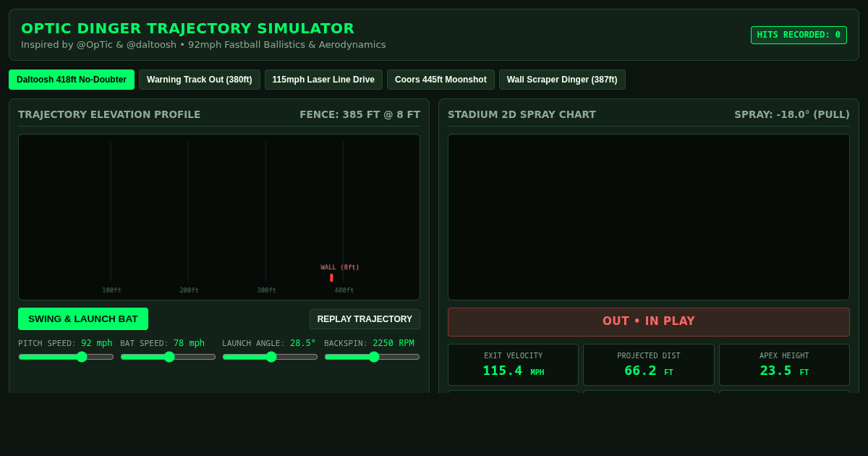Change the Launch Angle slider
The height and width of the screenshot is (456, 868).
(270, 356)
